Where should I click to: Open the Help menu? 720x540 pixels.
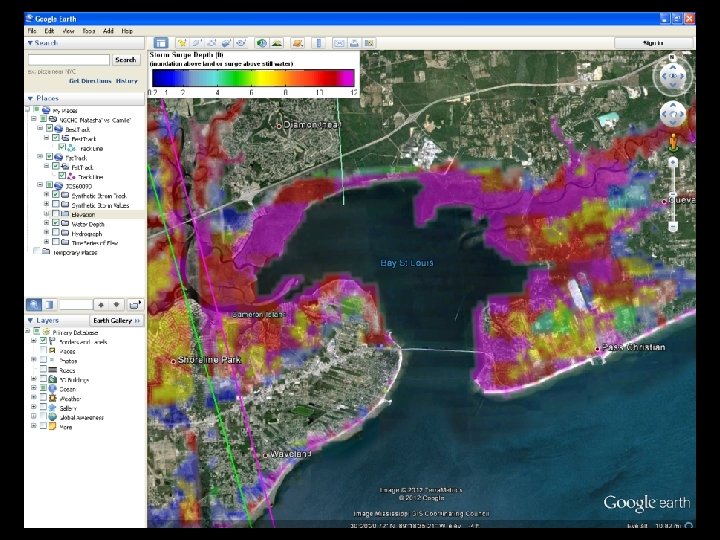tap(127, 31)
